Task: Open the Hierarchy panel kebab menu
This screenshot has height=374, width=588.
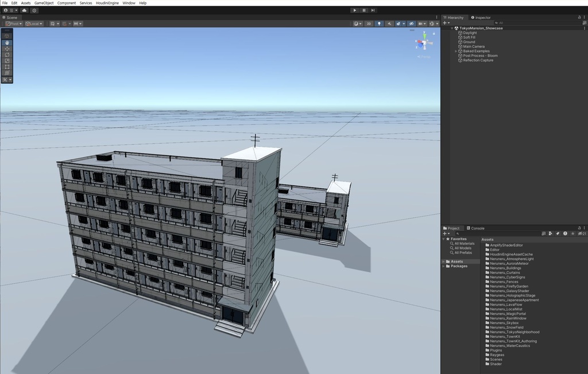Action: (x=584, y=17)
